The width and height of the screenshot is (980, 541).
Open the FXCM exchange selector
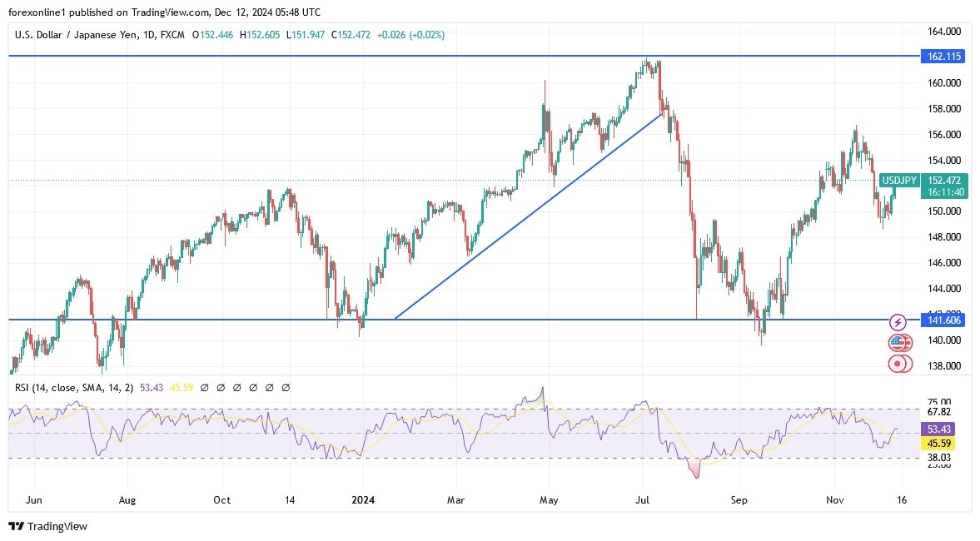click(x=172, y=35)
